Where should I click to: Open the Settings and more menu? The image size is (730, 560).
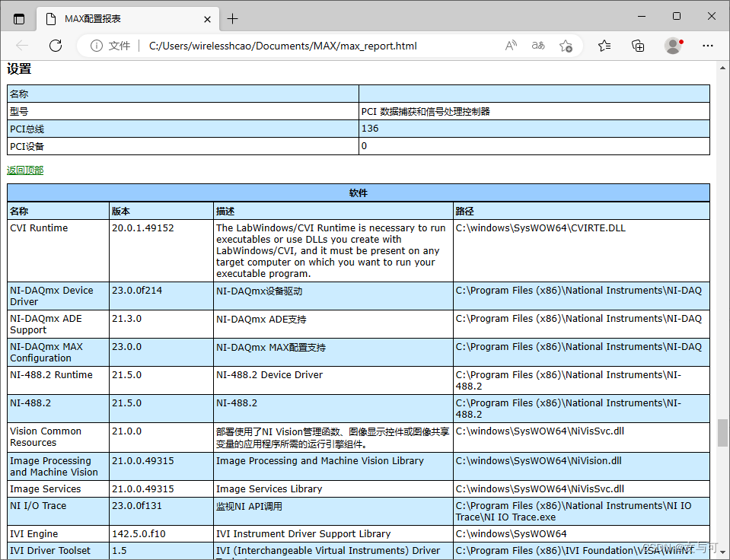click(708, 46)
